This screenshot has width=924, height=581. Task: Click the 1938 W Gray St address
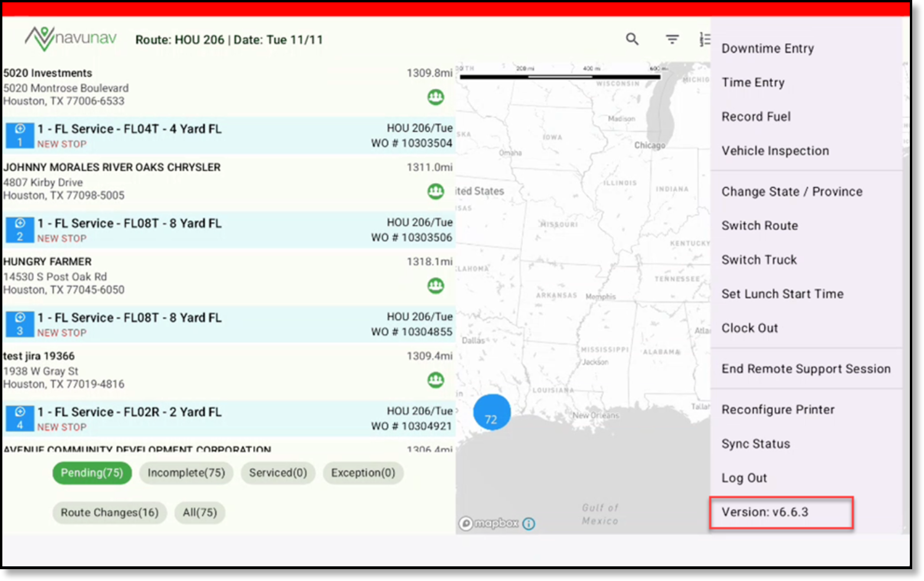[x=41, y=371]
